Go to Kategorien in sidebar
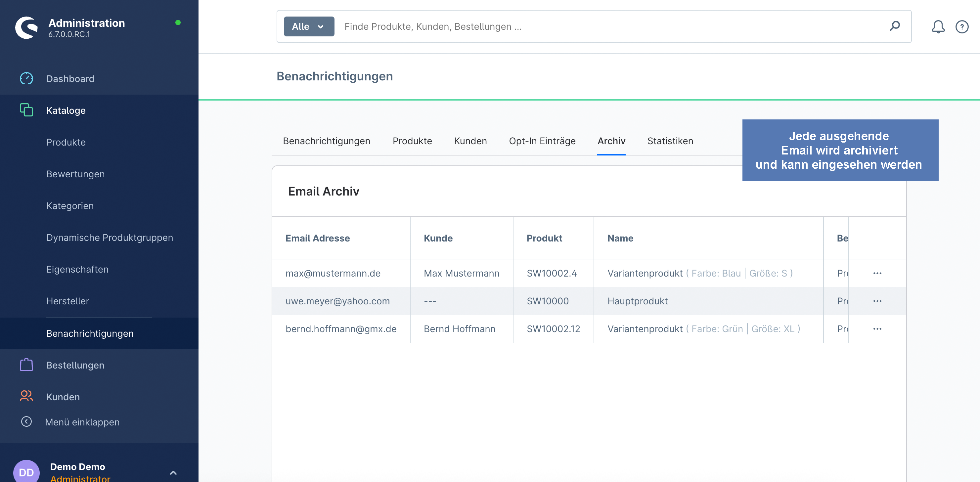980x482 pixels. [69, 206]
